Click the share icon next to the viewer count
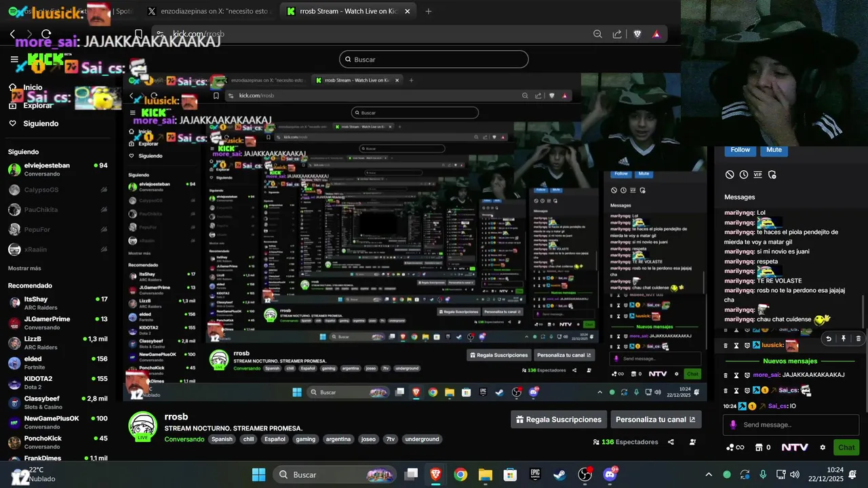This screenshot has width=868, height=488. pos(671,442)
